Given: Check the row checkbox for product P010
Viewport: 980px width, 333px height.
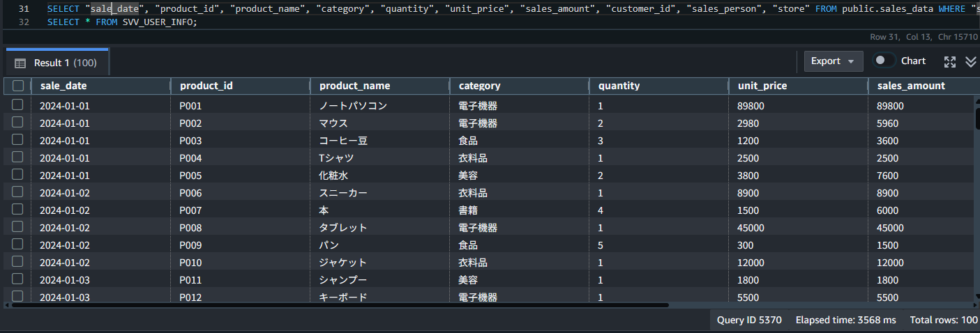Looking at the screenshot, I should [x=17, y=262].
